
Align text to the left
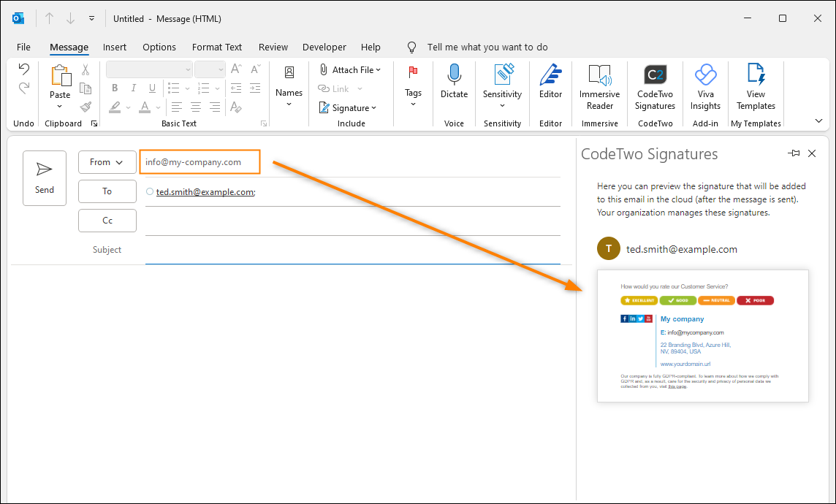(x=176, y=107)
